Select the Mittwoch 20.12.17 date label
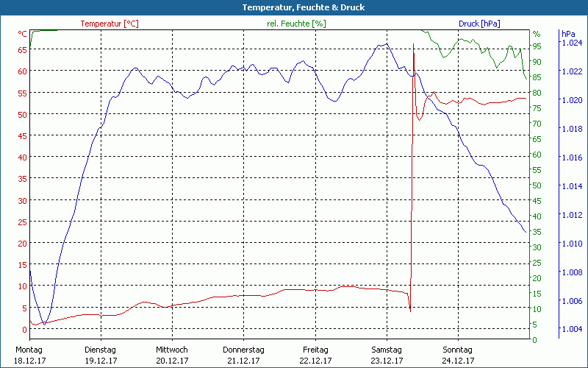The width and height of the screenshot is (588, 368). point(172,355)
